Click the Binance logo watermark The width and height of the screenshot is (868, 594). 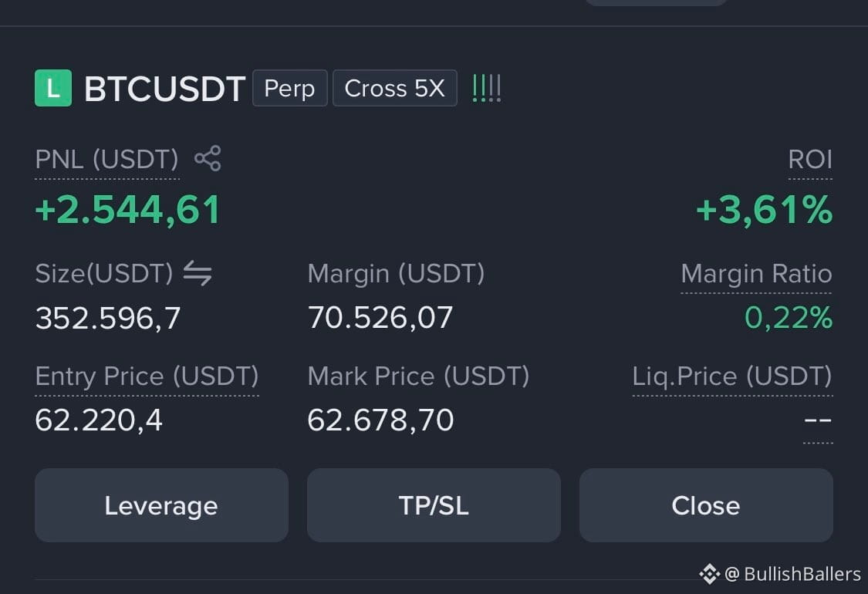pyautogui.click(x=709, y=574)
